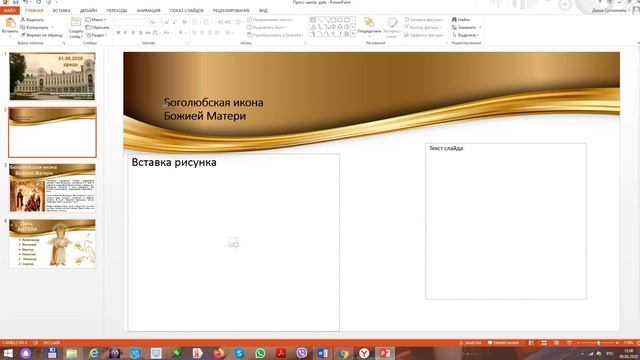640x360 pixels.
Task: Click the Save icon in quick access toolbar
Action: click(x=16, y=2)
